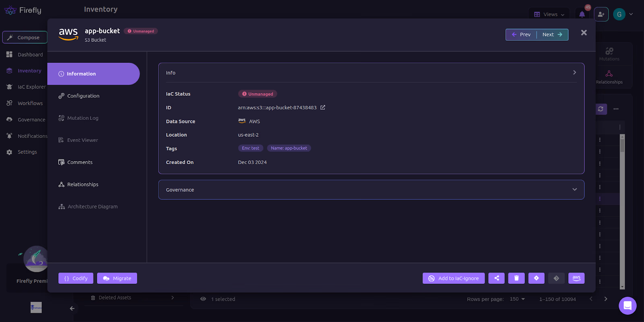Click the Env: test tag
Viewport: 644px width, 322px height.
pos(250,148)
